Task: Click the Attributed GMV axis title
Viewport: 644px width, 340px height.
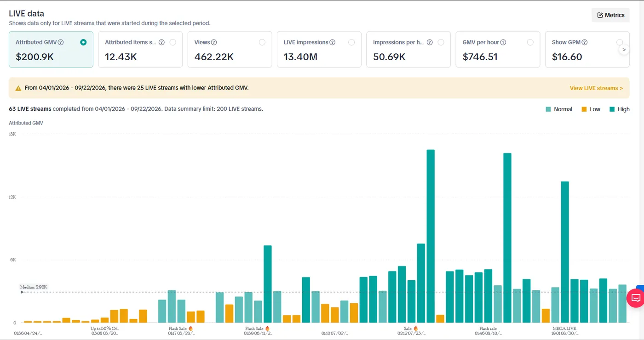Action: [x=26, y=123]
